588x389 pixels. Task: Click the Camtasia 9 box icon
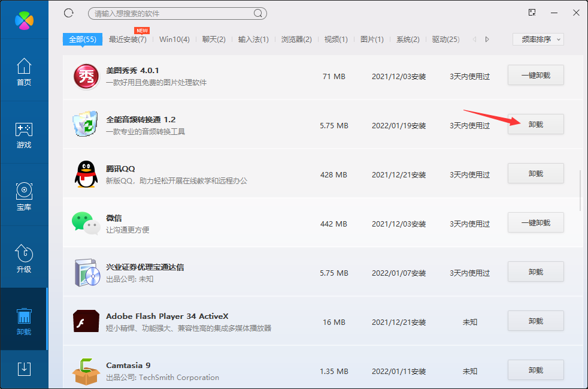86,372
